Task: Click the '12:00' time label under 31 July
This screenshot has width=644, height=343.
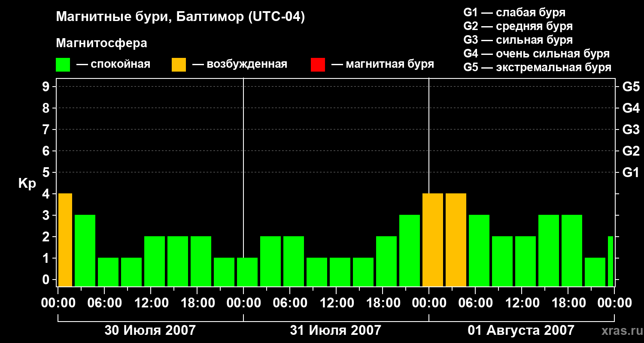Action: 336,303
